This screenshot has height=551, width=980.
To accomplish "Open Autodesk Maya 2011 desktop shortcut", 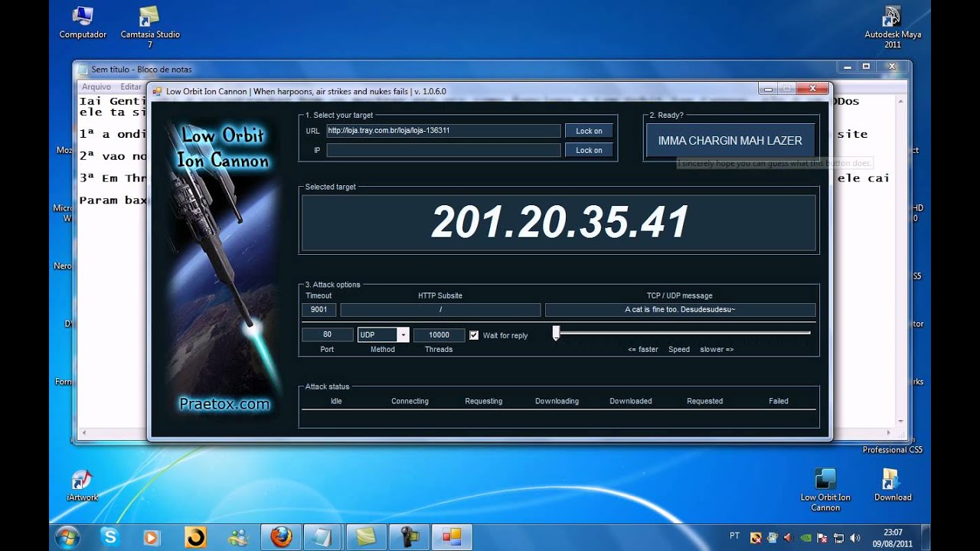I will [893, 27].
